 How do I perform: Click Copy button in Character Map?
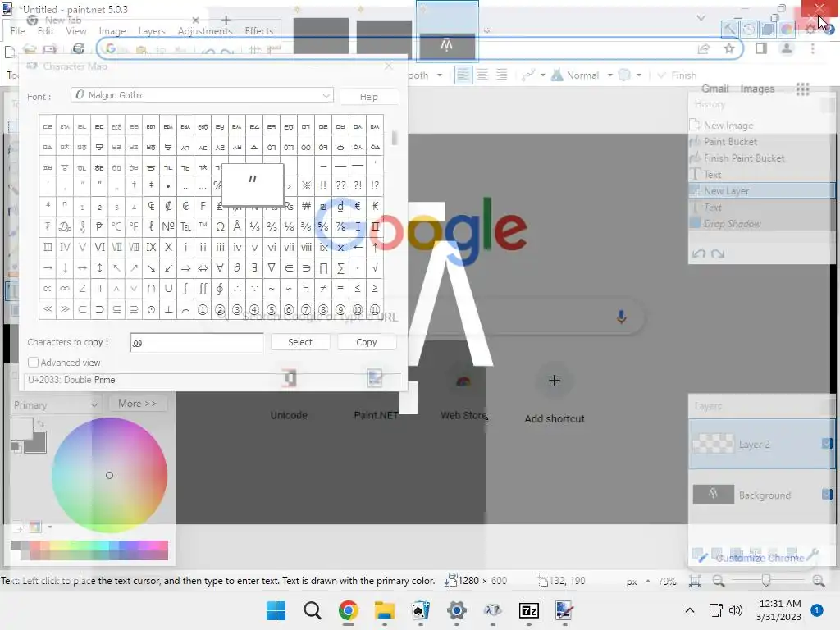(367, 342)
